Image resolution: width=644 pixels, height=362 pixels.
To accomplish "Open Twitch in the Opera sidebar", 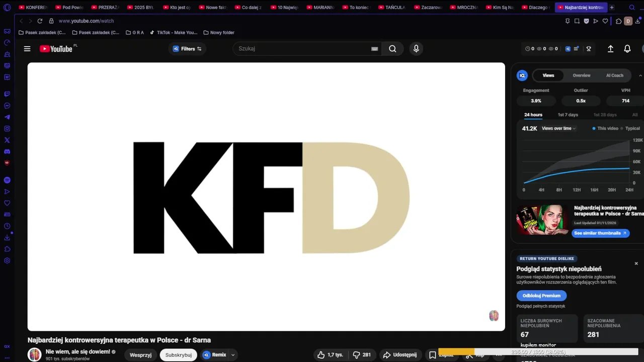I will coord(7,94).
